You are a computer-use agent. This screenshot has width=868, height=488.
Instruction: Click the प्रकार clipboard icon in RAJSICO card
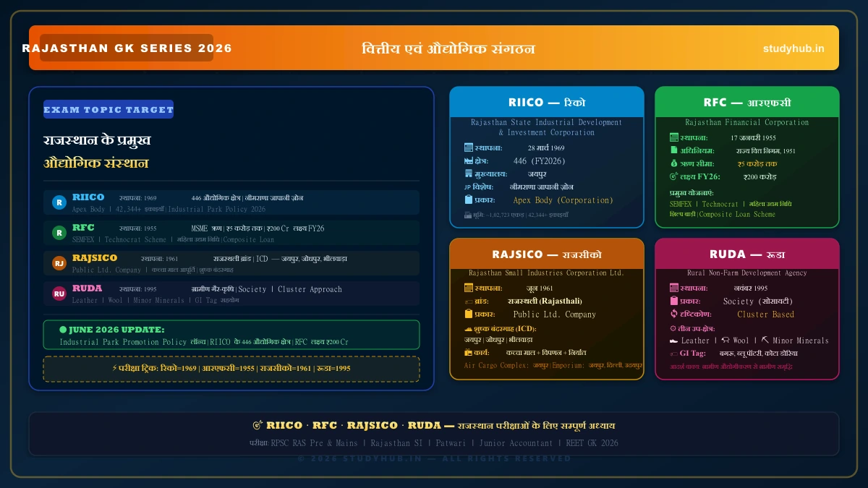click(x=468, y=314)
